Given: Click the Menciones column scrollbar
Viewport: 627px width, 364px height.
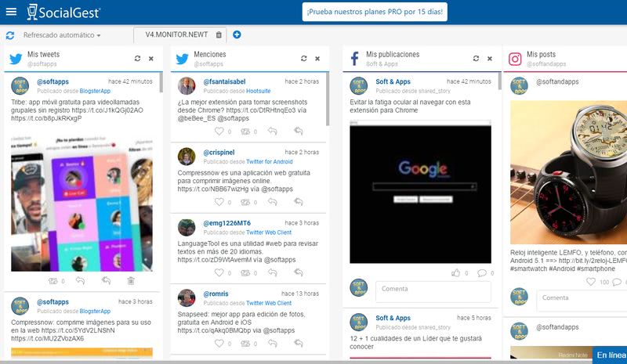Looking at the screenshot, I should (x=328, y=99).
